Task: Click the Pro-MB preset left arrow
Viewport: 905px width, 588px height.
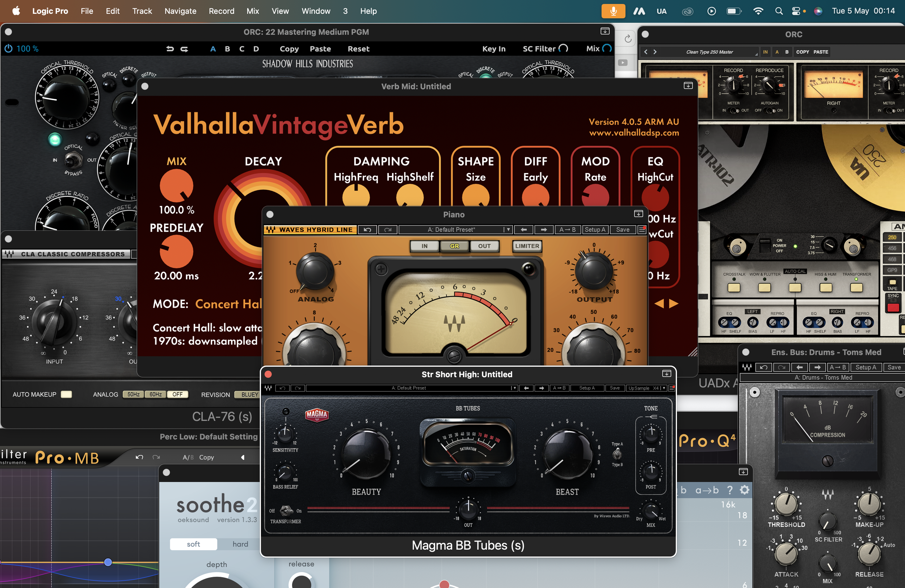Action: click(x=243, y=457)
